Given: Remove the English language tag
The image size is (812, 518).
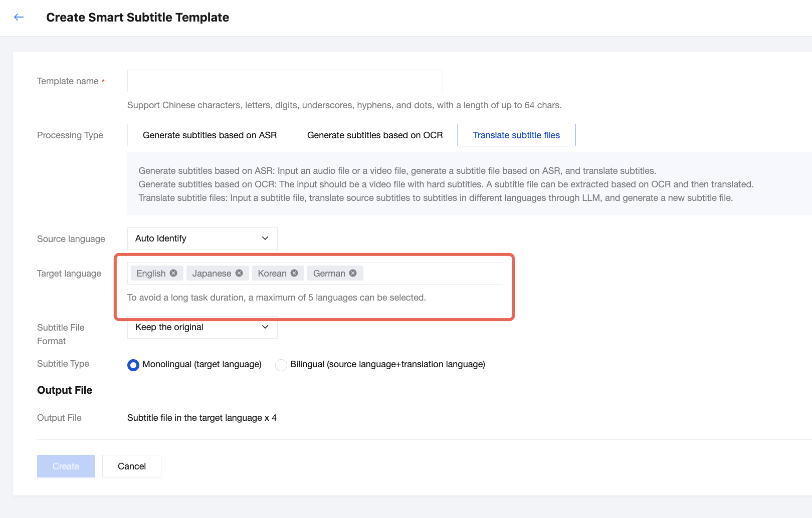Looking at the screenshot, I should [173, 273].
